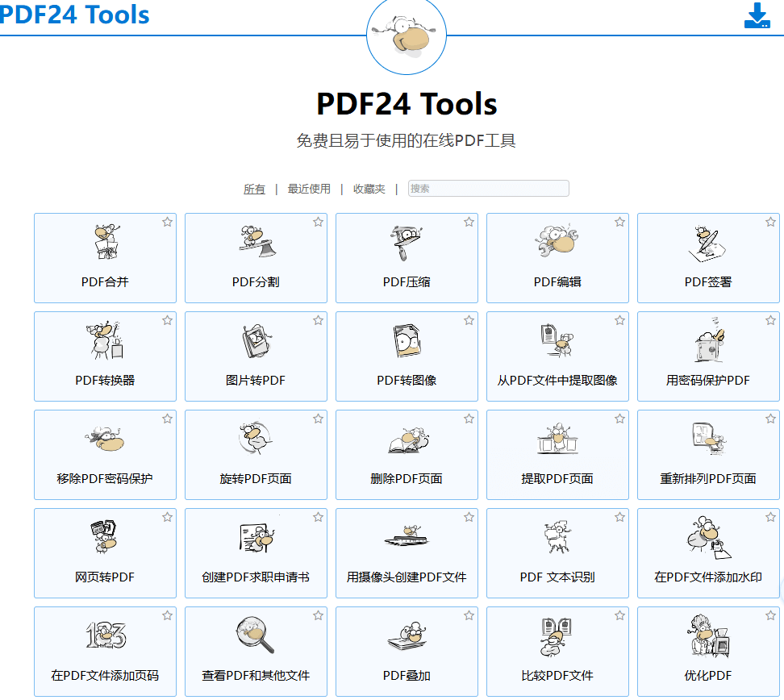Image resolution: width=784 pixels, height=700 pixels.
Task: Show the 所有 tools filter
Action: tap(254, 189)
